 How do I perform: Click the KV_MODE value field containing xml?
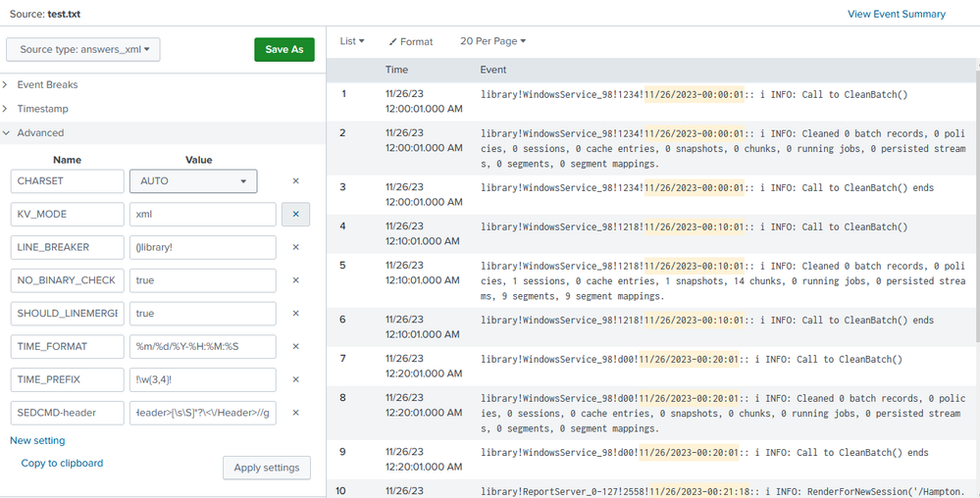point(202,215)
